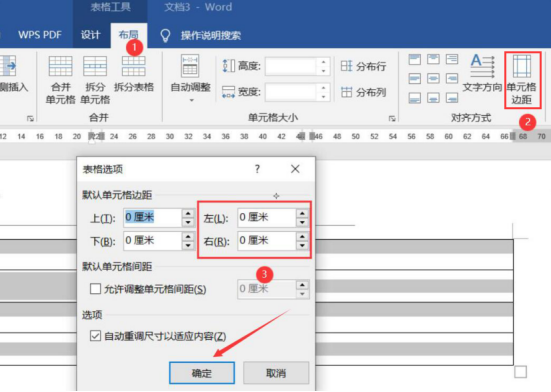Image resolution: width=551 pixels, height=392 pixels.
Task: Open the Layout (布局) ribbon tab
Action: point(128,35)
